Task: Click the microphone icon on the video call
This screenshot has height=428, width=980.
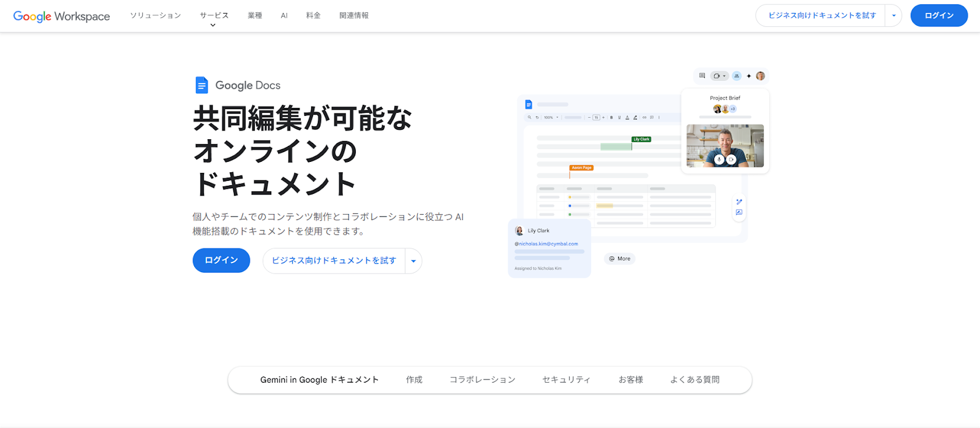Action: coord(719,159)
